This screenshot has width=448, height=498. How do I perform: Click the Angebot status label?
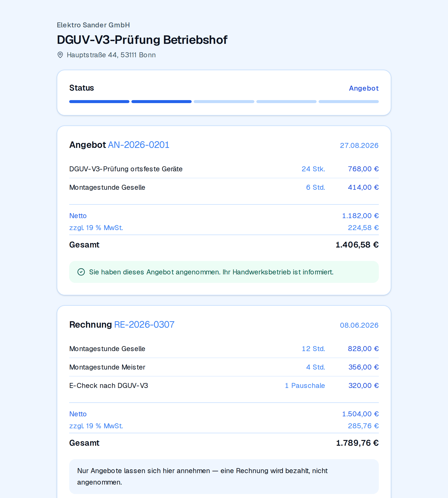click(364, 88)
